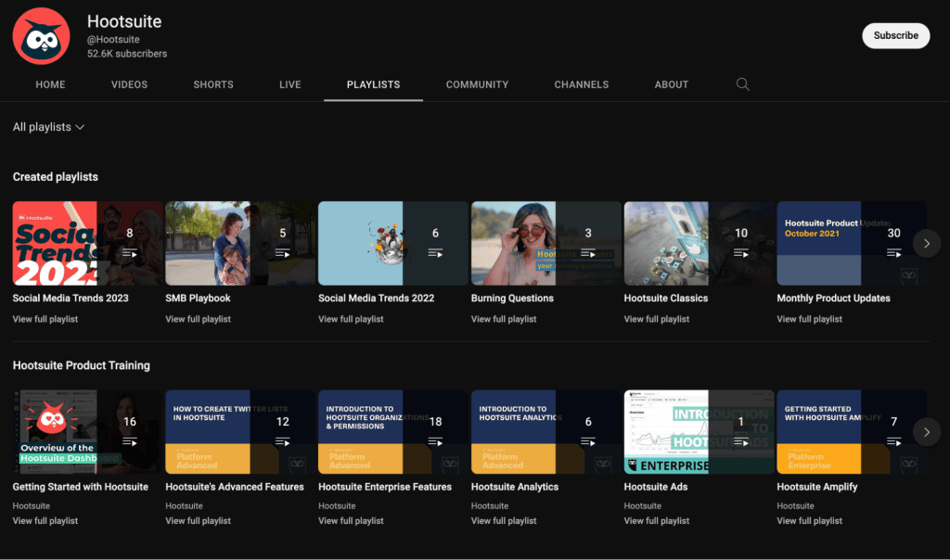The height and width of the screenshot is (560, 950).
Task: View full playlist for Monthly Product Updates
Action: [809, 319]
